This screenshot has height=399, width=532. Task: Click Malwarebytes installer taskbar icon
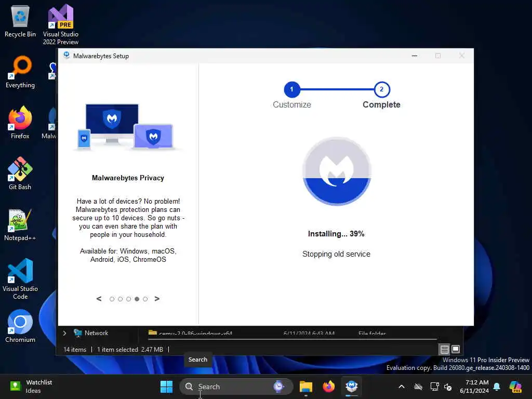point(352,387)
